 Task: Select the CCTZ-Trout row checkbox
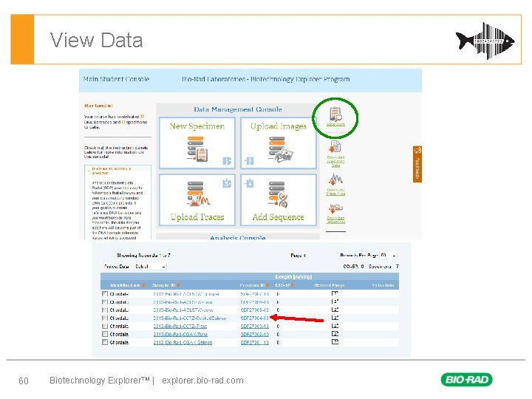(105, 326)
